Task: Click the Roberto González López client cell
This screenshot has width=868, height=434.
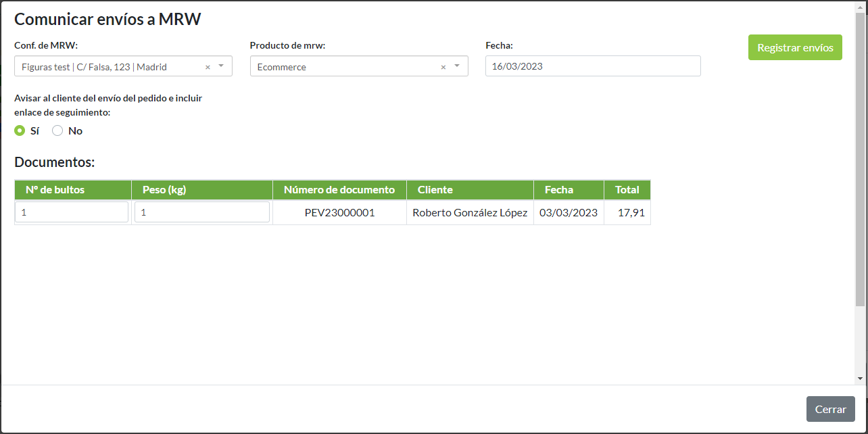Action: (x=469, y=213)
